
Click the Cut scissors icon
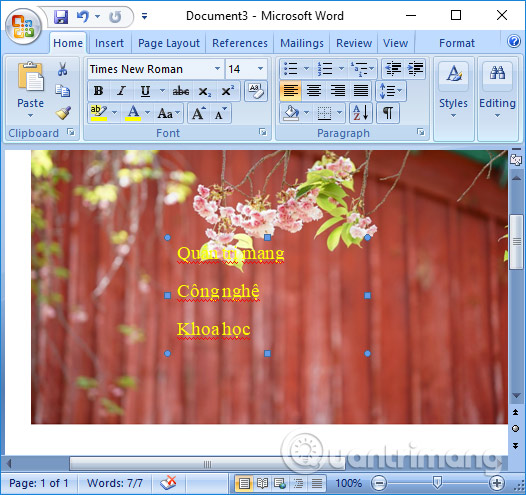[62, 69]
